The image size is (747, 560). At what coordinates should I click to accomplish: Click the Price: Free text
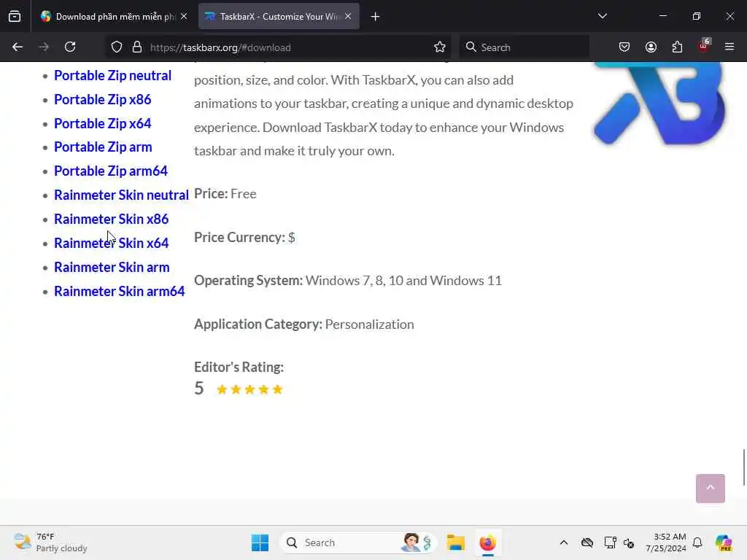pos(225,194)
